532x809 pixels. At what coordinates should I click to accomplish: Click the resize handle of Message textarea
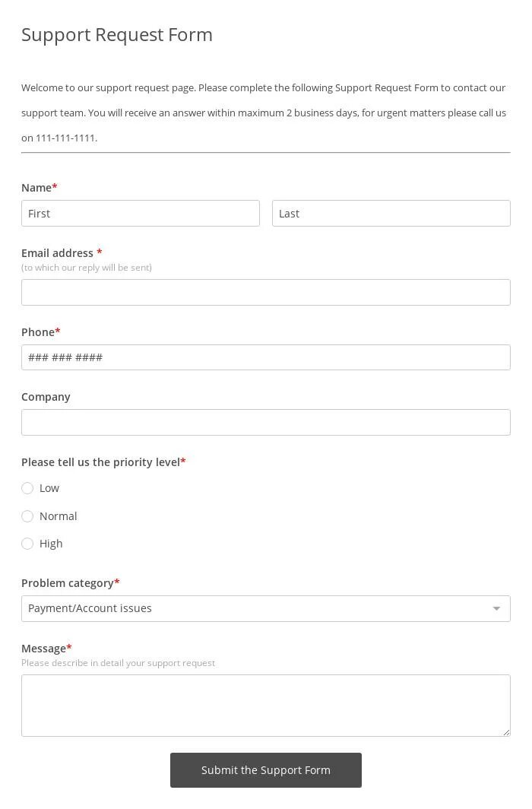coord(506,732)
